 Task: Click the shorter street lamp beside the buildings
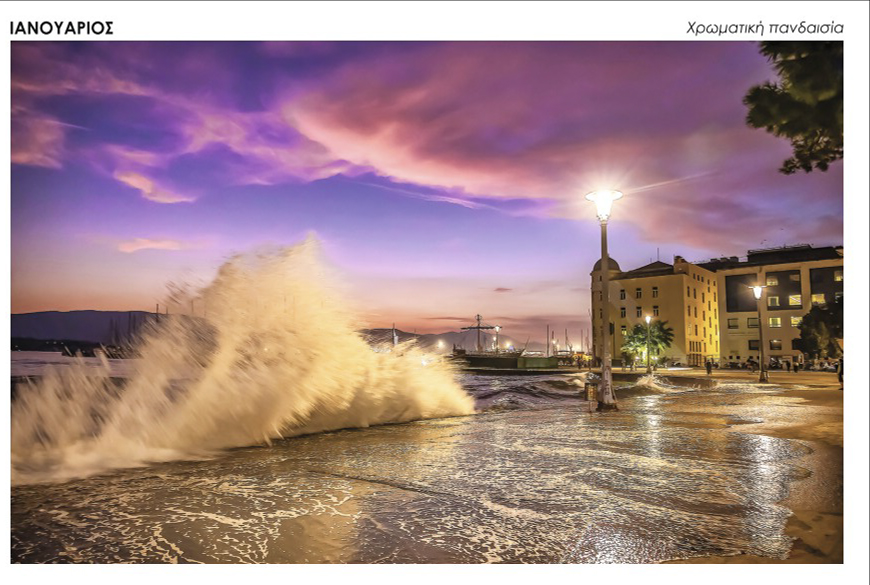(x=759, y=330)
